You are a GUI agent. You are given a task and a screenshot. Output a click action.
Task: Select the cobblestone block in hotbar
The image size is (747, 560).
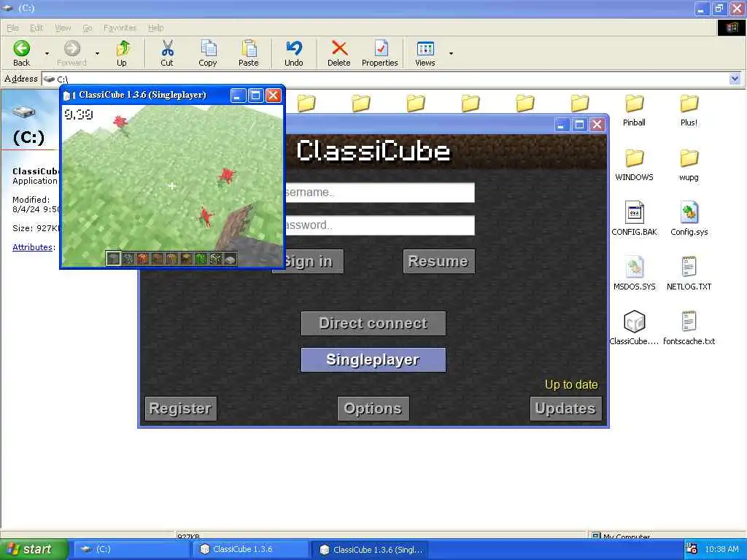(128, 259)
